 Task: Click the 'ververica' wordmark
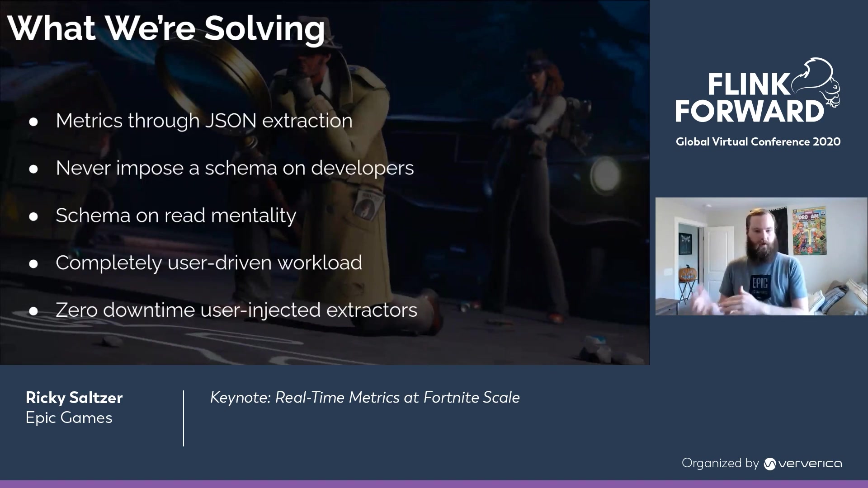[810, 464]
